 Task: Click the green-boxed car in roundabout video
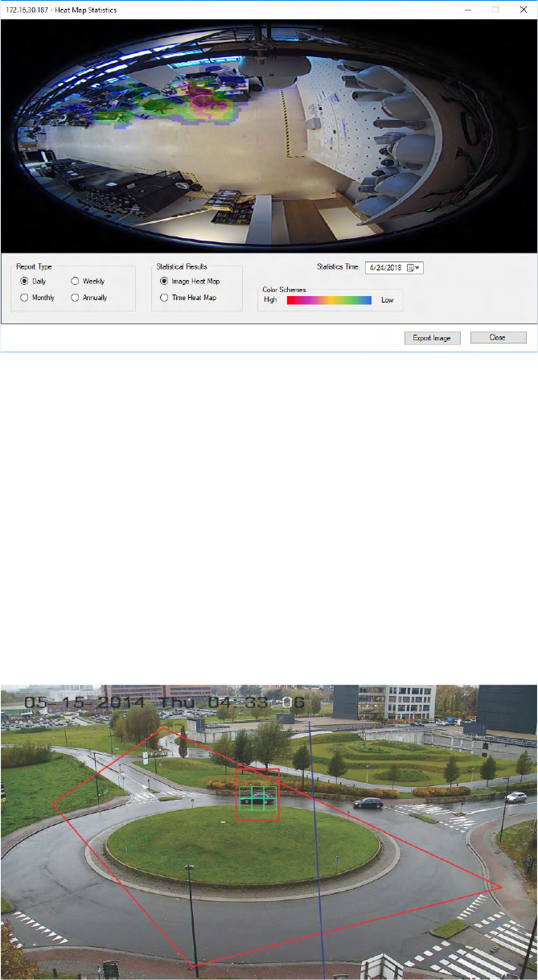tap(257, 797)
